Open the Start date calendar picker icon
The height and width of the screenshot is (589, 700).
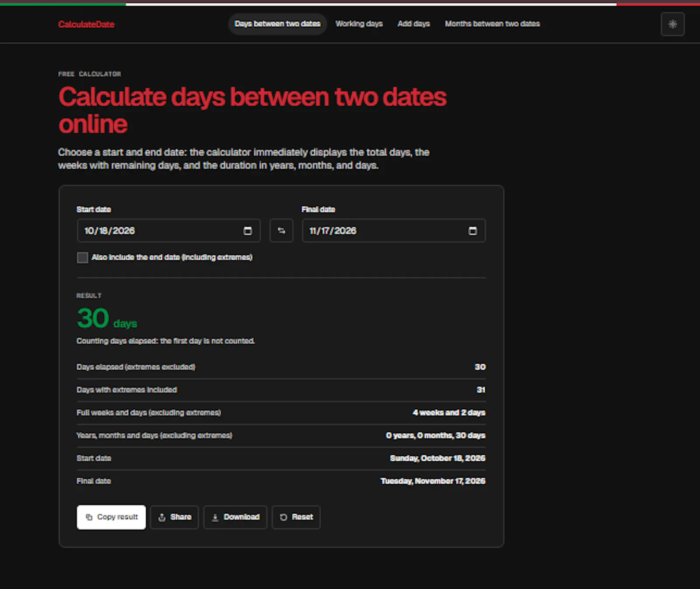[x=248, y=231]
